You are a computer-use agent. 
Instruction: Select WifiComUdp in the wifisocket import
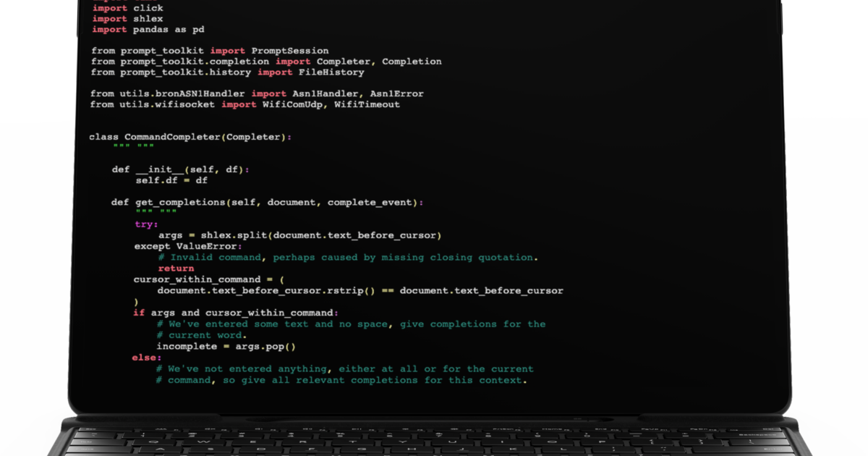point(293,104)
